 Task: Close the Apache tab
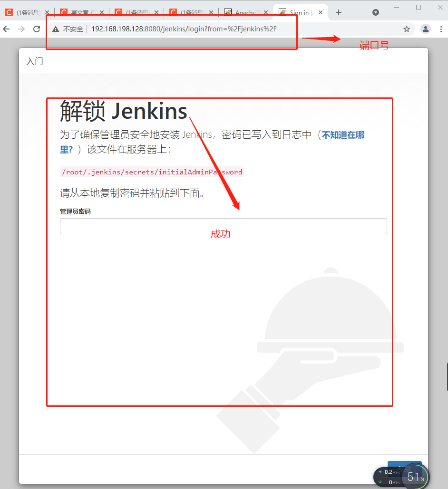click(266, 12)
